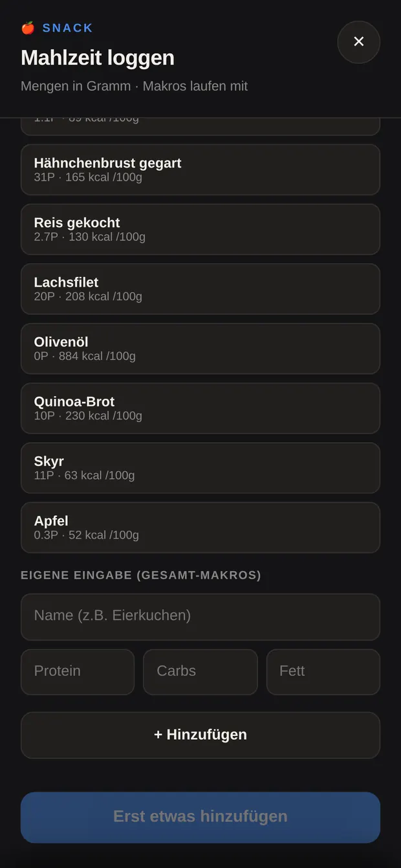
Task: Click the Eigene Eingabe section label
Action: 141,575
